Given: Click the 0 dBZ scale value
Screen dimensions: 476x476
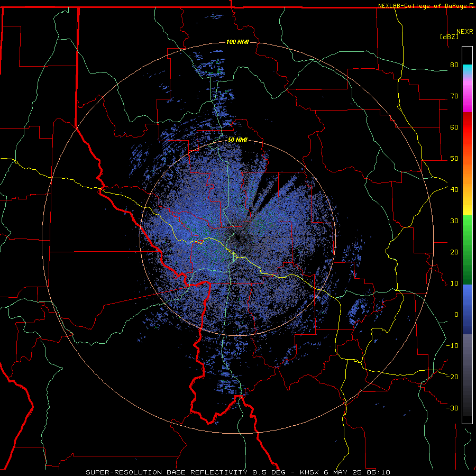Looking at the screenshot, I should (456, 315).
